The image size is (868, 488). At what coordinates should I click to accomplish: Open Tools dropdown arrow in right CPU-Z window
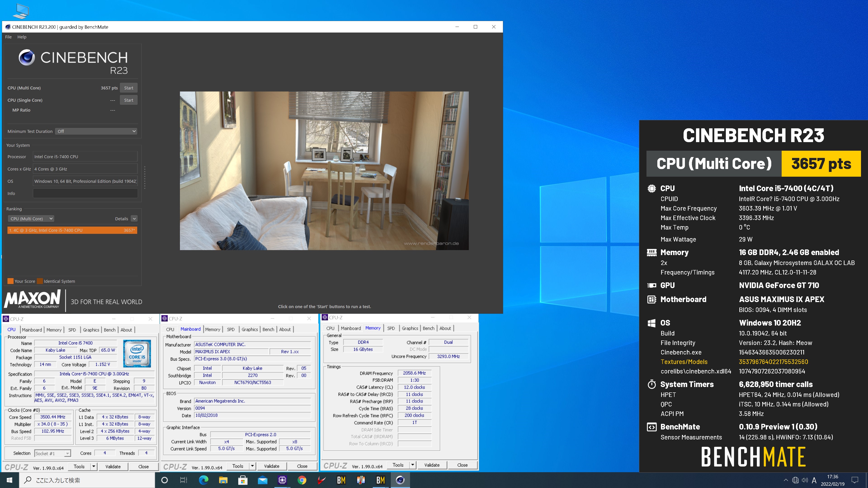[413, 465]
